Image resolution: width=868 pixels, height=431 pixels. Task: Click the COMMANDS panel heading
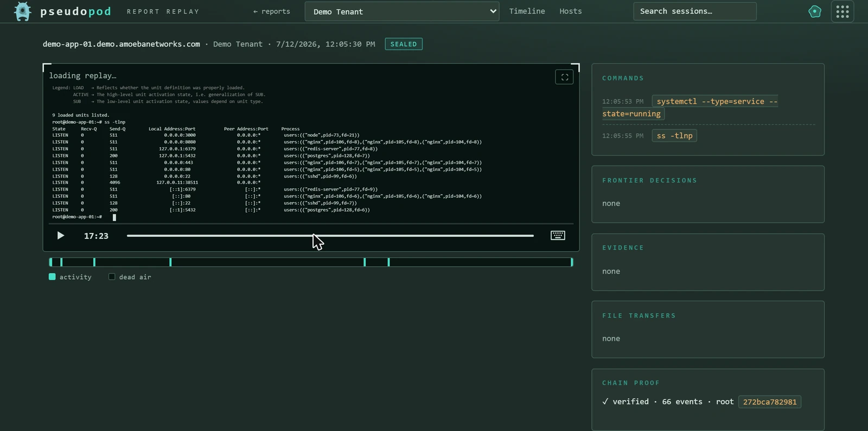click(623, 78)
